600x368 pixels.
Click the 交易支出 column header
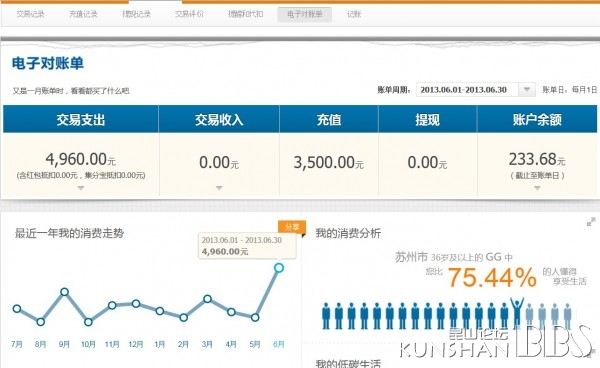pyautogui.click(x=81, y=119)
